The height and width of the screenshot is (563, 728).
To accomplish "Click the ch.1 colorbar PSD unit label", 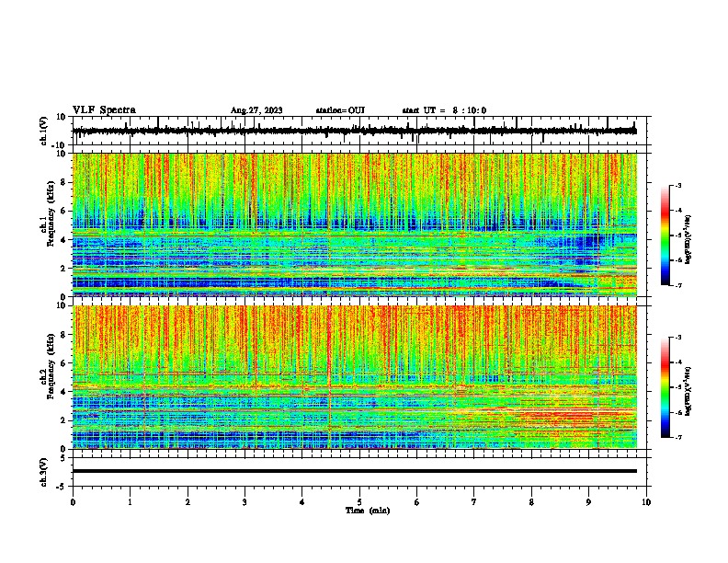I will tap(688, 240).
